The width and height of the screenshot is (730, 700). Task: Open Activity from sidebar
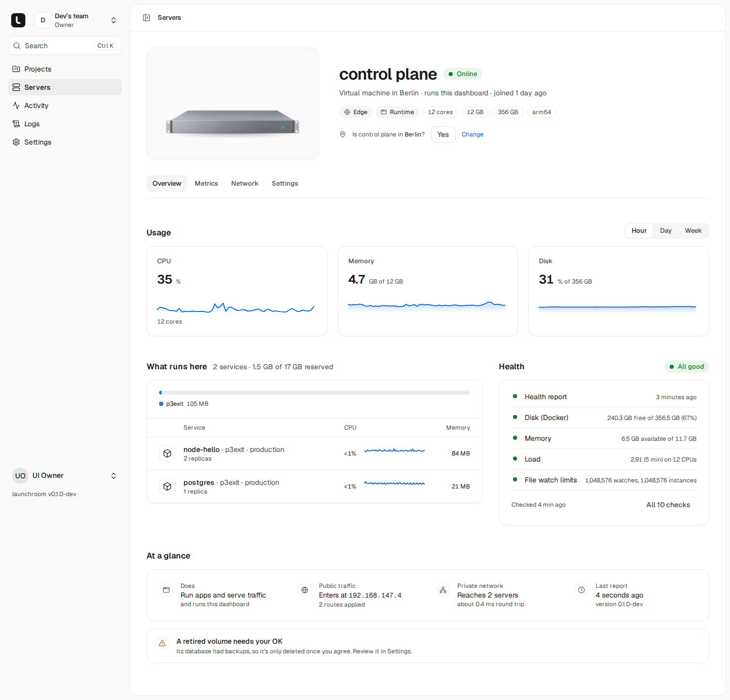[65, 106]
